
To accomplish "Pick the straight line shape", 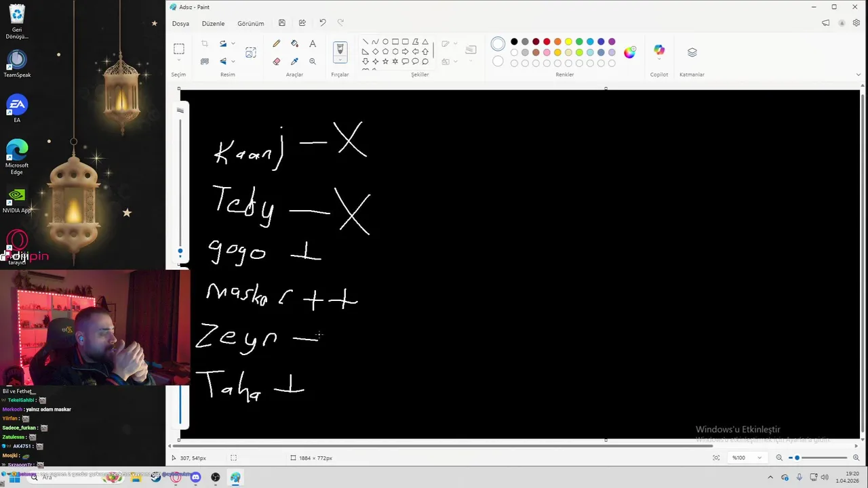I will coord(366,41).
